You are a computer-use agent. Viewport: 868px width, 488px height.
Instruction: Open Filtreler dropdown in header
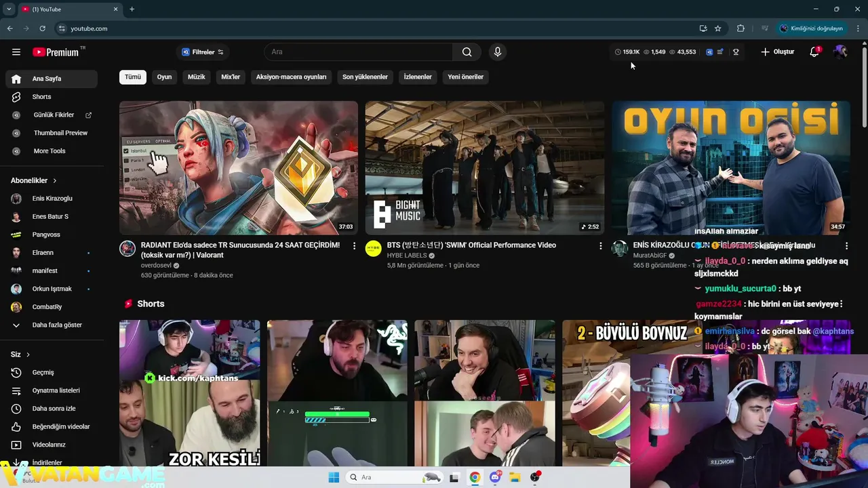[203, 52]
